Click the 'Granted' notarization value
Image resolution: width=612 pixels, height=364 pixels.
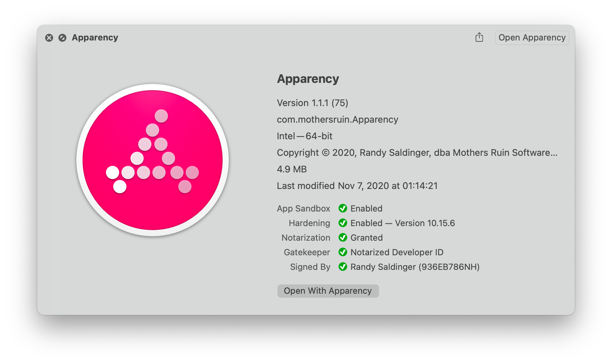367,238
